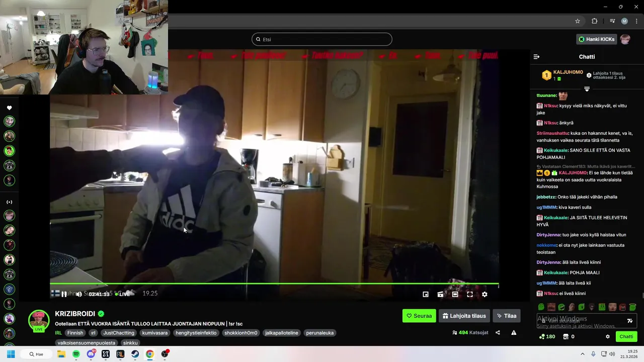This screenshot has height=362, width=644.
Task: Open Chrome extensions puzzle icon
Action: coord(595,21)
